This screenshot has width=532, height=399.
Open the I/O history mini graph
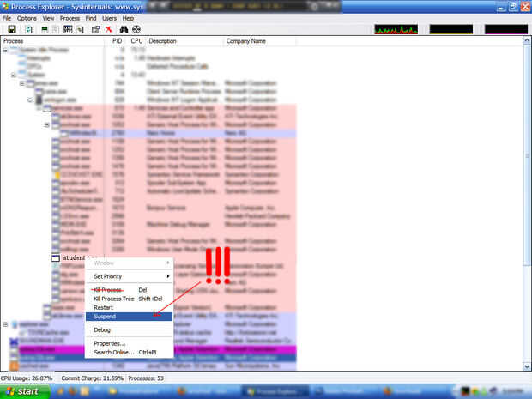(x=506, y=29)
